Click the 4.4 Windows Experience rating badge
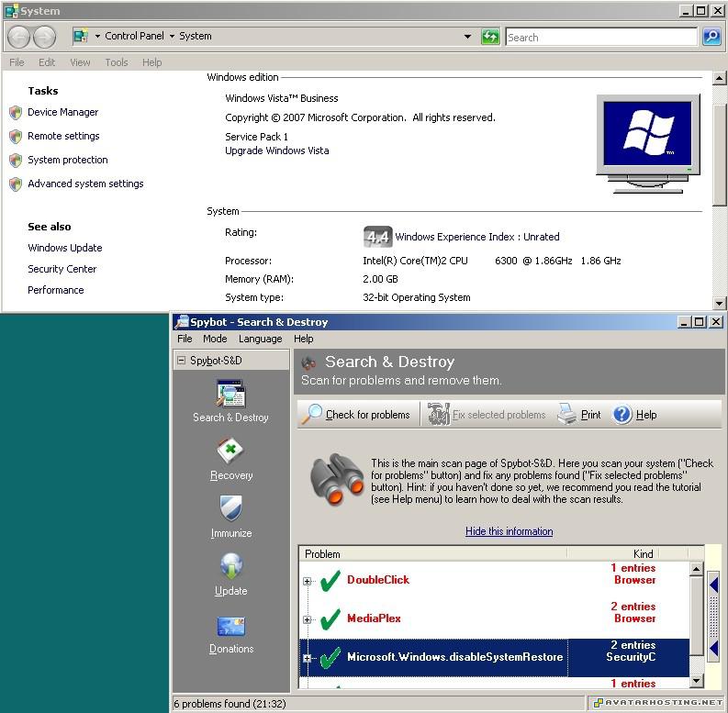 [x=377, y=237]
